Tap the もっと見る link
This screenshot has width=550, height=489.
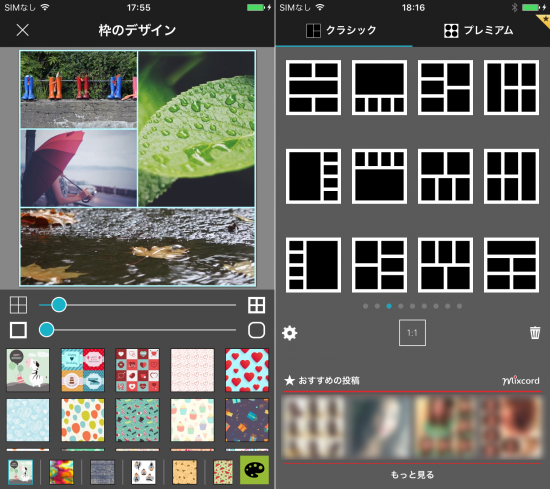(x=412, y=475)
